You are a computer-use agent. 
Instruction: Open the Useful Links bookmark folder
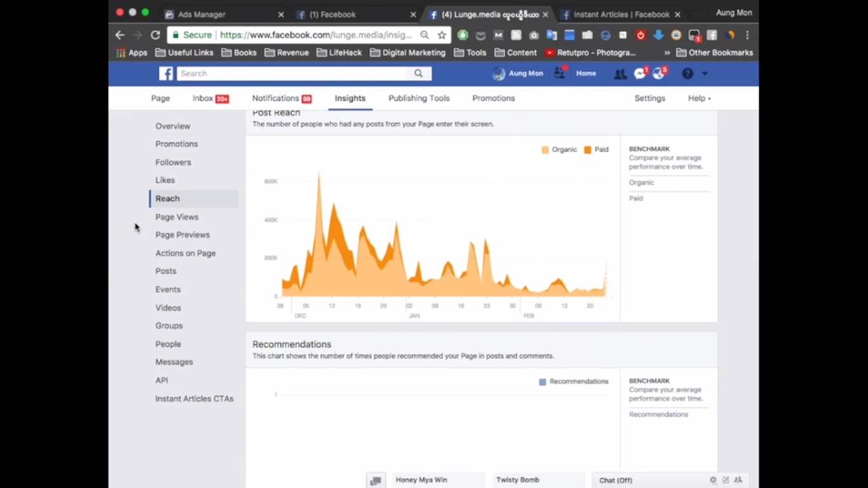184,53
